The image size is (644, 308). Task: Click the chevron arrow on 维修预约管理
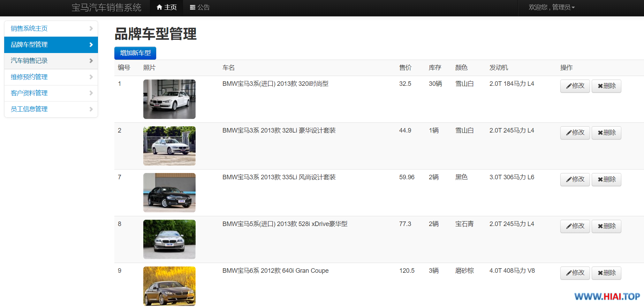pyautogui.click(x=91, y=77)
